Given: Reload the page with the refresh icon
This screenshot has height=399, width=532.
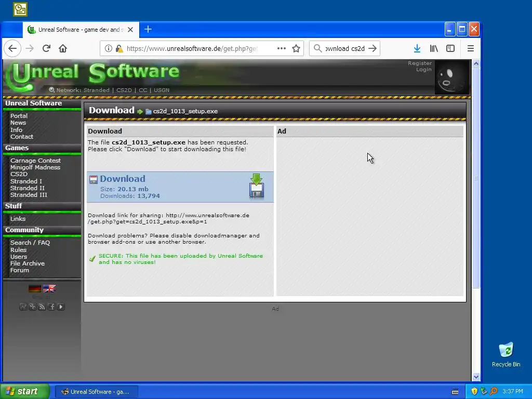Looking at the screenshot, I should coord(46,48).
